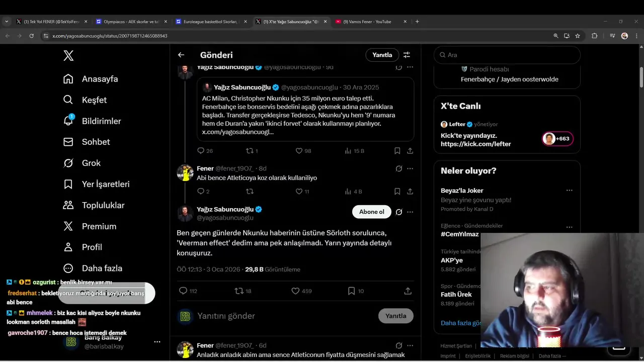Like Fener's 8d comment with 11 likes

[299, 192]
